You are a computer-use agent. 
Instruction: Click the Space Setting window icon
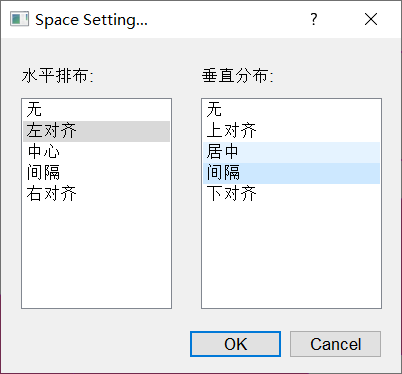click(x=19, y=19)
